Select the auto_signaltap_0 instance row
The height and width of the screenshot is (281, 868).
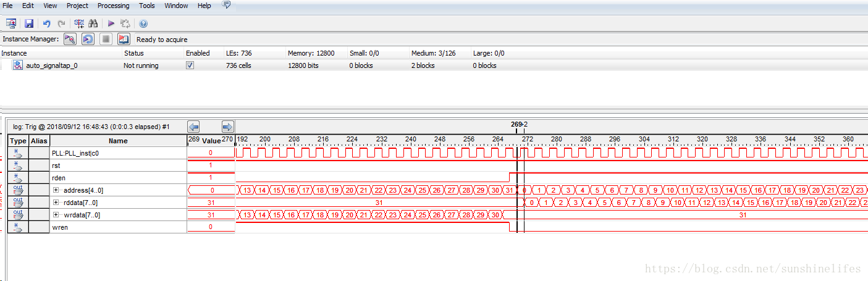[x=432, y=65]
